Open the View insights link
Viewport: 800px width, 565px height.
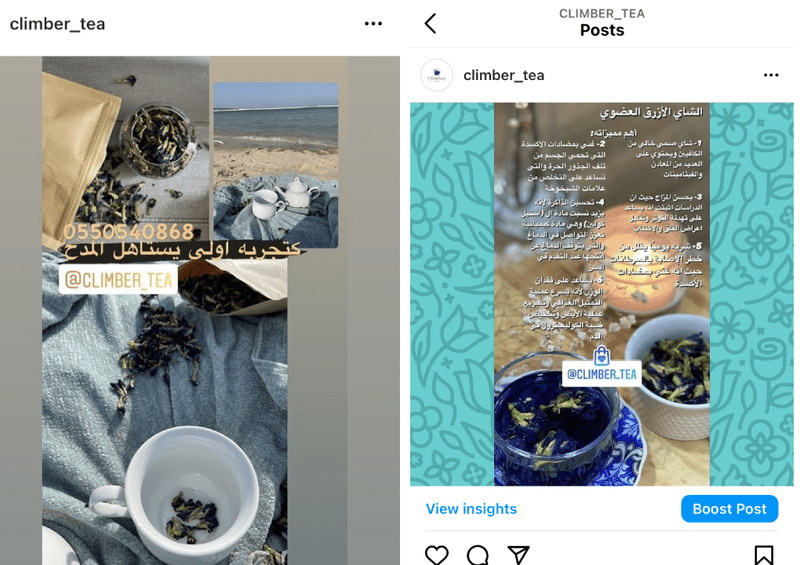pyautogui.click(x=471, y=508)
